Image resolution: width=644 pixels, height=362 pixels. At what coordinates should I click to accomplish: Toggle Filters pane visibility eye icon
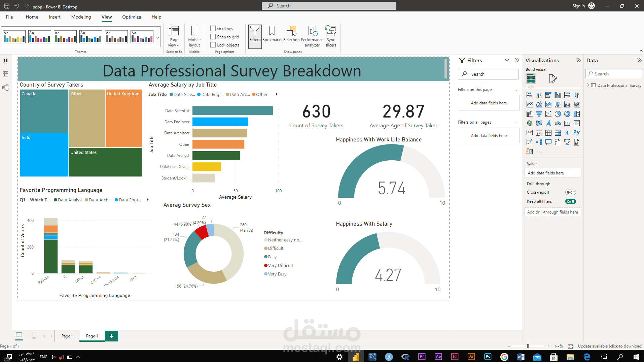(507, 60)
